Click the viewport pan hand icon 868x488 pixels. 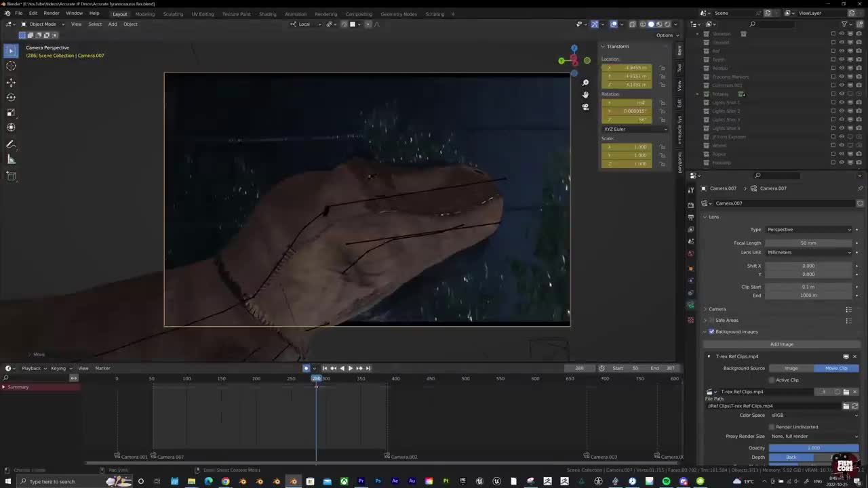tap(585, 94)
